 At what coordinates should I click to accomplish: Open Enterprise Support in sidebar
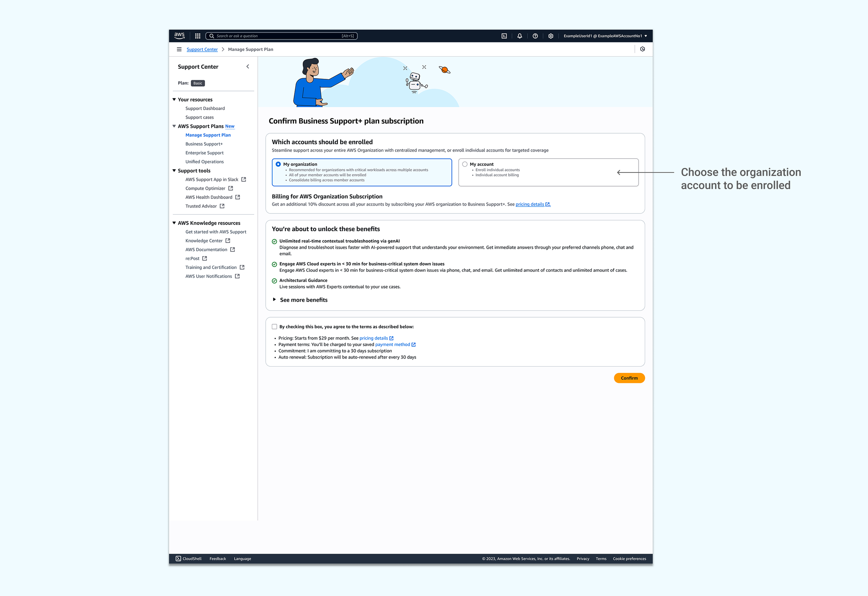point(204,153)
